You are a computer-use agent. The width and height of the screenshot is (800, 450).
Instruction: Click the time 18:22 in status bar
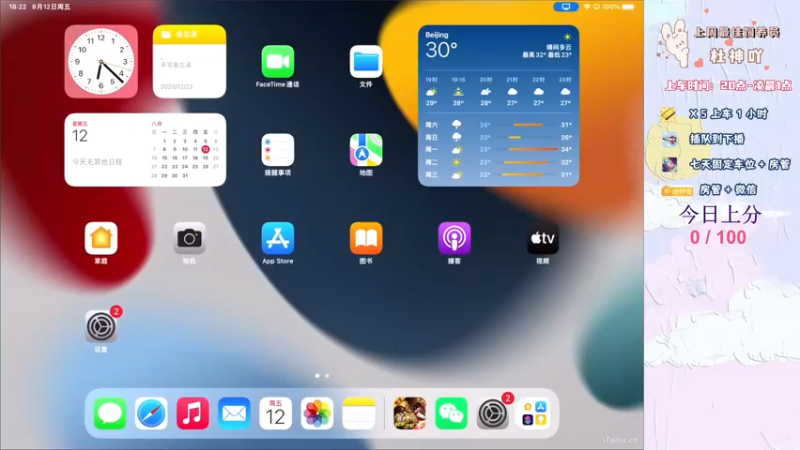[x=17, y=7]
